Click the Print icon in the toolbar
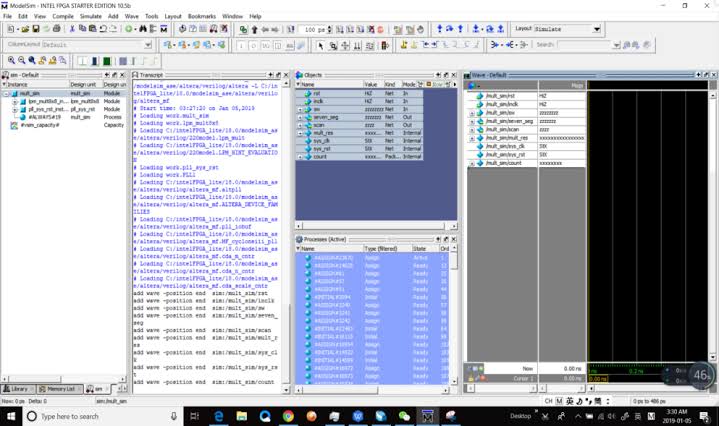This screenshot has width=719, height=426. [56, 29]
